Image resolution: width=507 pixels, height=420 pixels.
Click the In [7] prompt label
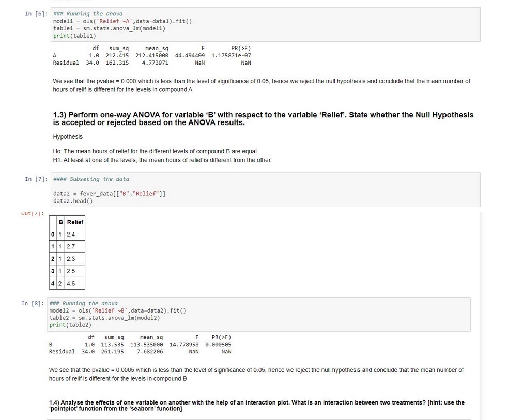tap(36, 179)
